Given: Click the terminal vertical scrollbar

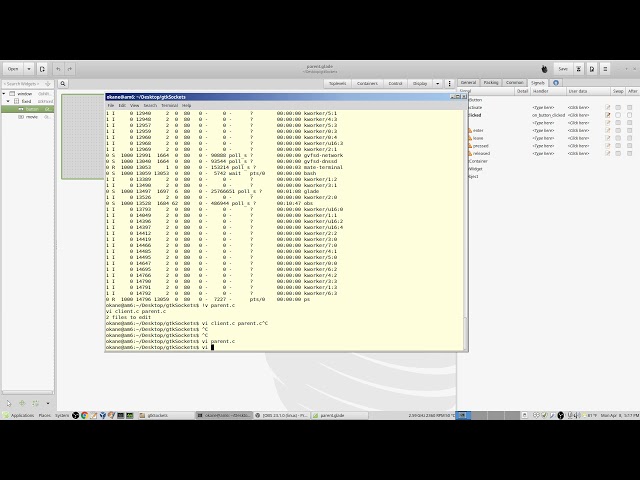Looking at the screenshot, I should click(465, 230).
